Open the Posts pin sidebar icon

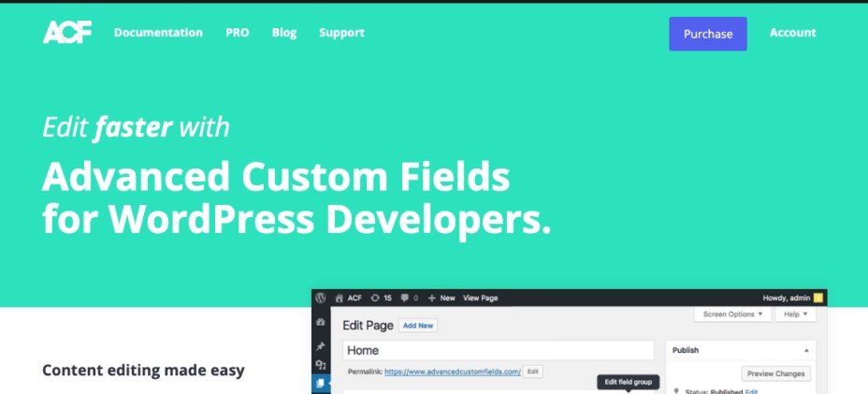pos(320,346)
